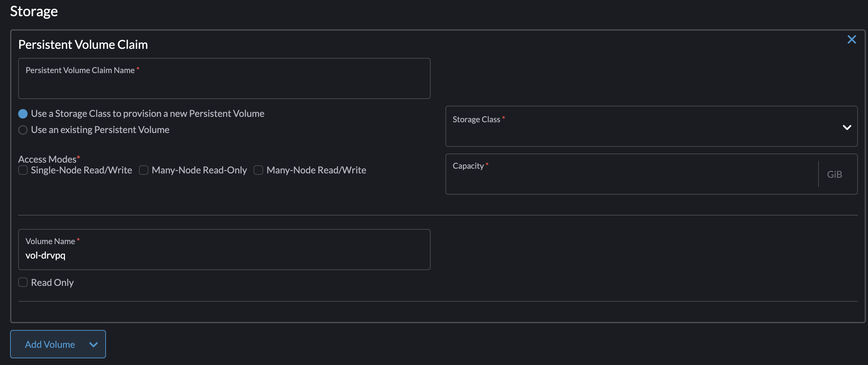The image size is (868, 365).
Task: Select the Storage heading text
Action: pos(34,11)
